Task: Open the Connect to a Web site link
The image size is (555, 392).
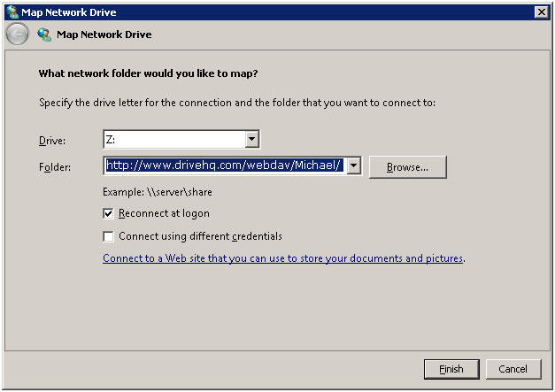Action: [283, 259]
